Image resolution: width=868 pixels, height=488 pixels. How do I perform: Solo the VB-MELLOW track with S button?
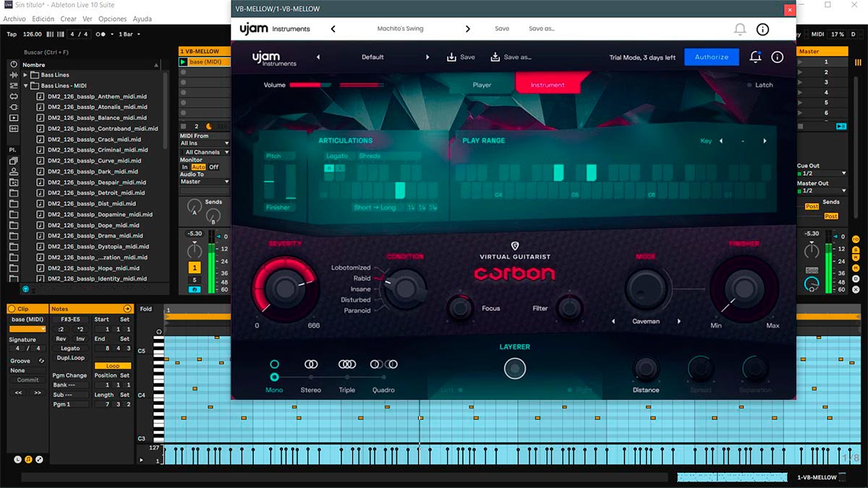[194, 280]
